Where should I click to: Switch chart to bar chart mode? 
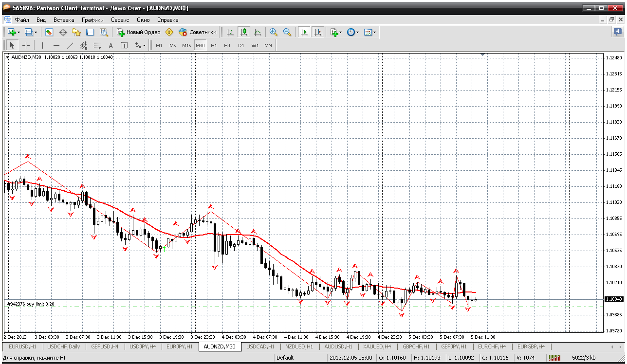point(230,32)
